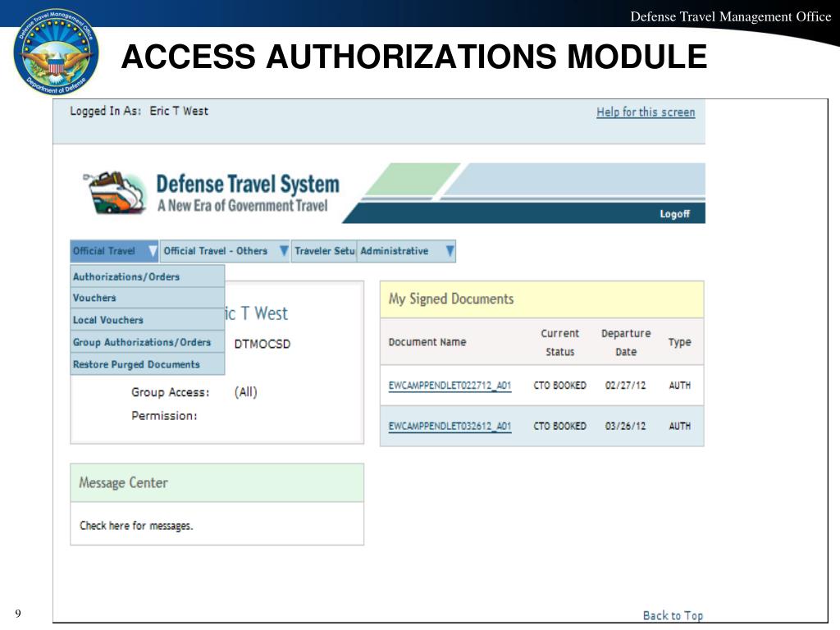This screenshot has width=840, height=630.
Task: Click the Document Name column header
Action: coord(427,342)
